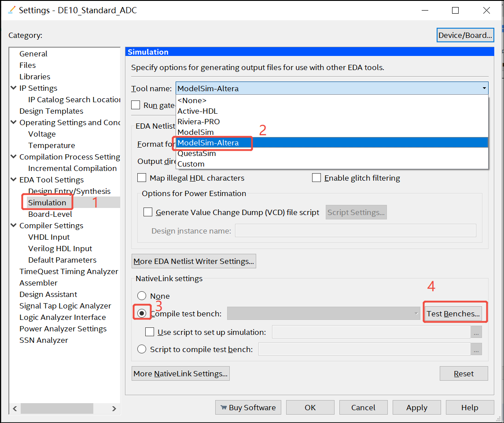Open More EDA Netlist Writer Settings
This screenshot has width=504, height=423.
click(194, 261)
